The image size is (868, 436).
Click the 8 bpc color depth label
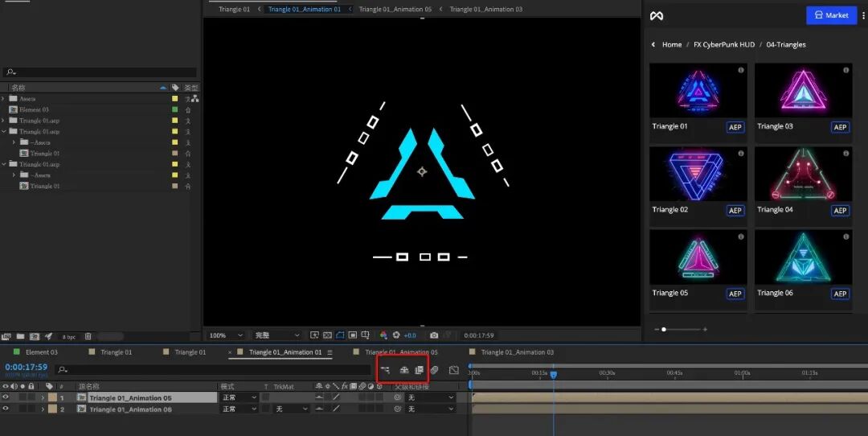click(69, 337)
